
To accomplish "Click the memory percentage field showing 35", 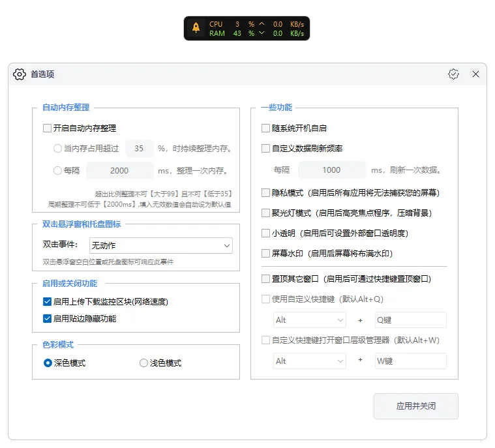I will (139, 149).
